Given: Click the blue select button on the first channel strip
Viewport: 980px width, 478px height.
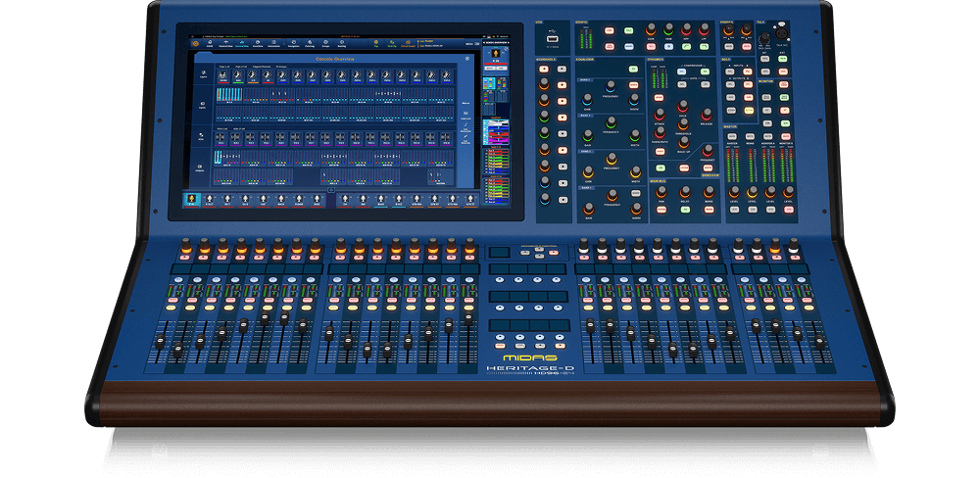Looking at the screenshot, I should (x=178, y=280).
